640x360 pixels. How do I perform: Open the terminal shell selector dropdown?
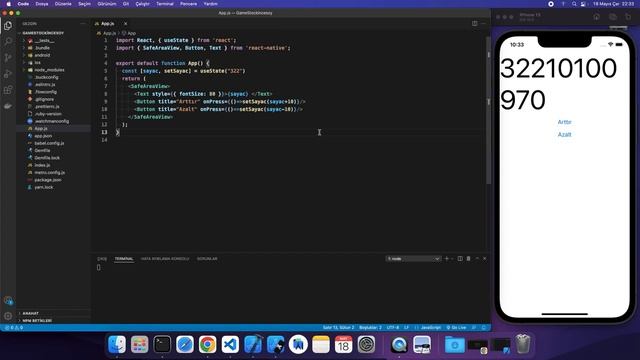[x=413, y=259]
